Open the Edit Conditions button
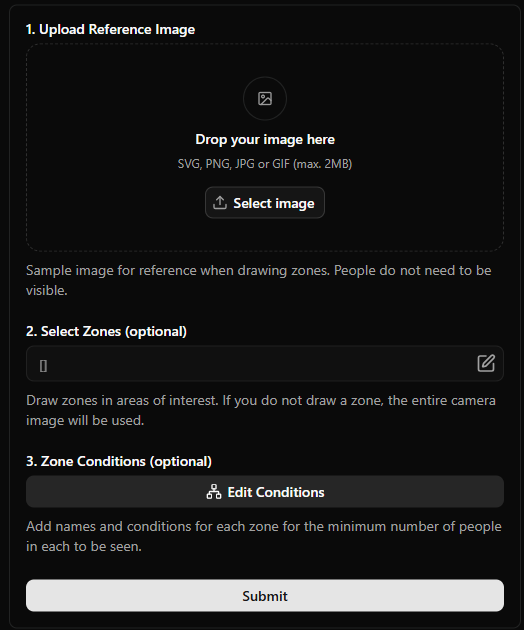The image size is (524, 630). point(265,492)
